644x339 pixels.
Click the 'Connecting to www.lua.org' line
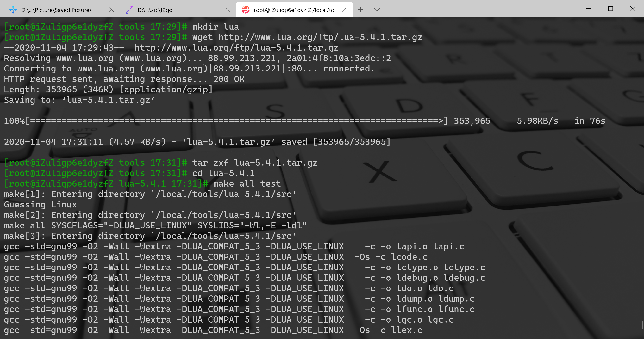189,69
